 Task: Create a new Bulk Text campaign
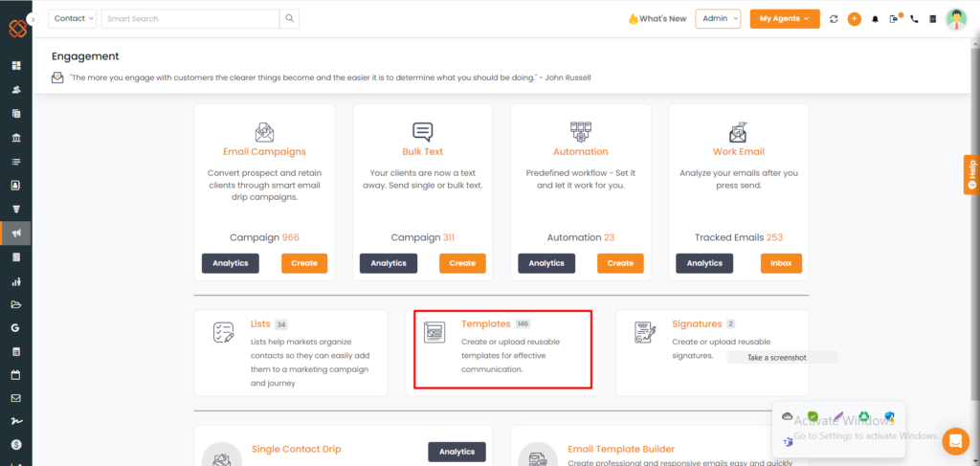click(462, 263)
